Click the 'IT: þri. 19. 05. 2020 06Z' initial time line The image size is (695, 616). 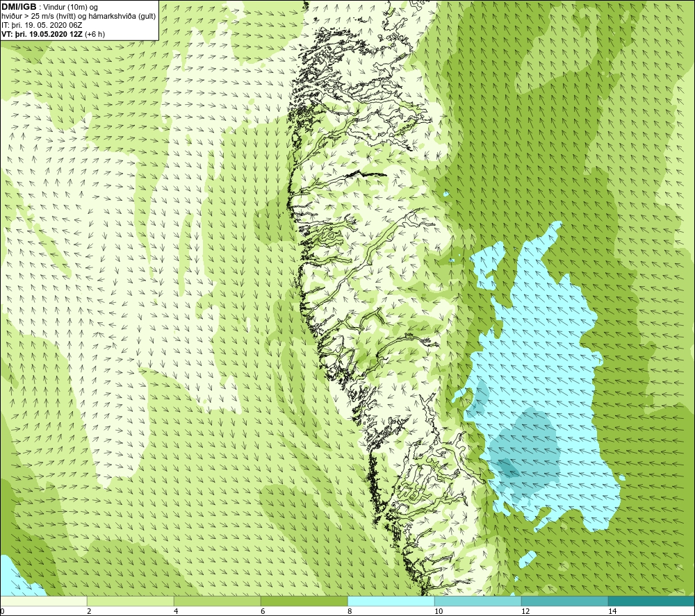point(42,25)
